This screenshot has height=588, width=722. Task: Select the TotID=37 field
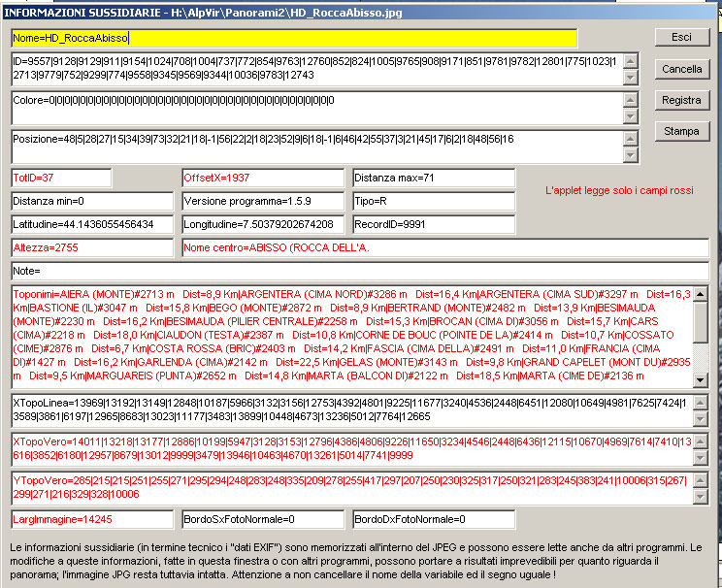coord(61,179)
